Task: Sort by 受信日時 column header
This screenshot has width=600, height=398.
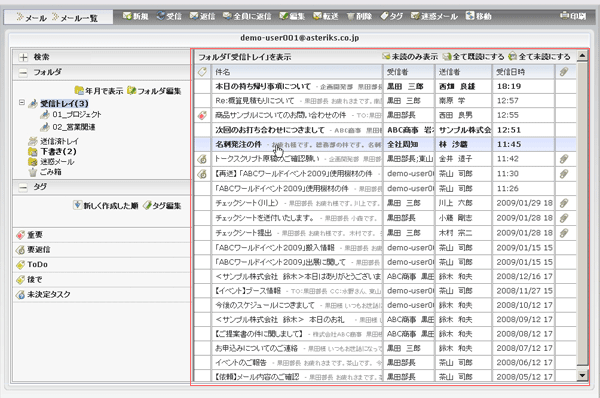Action: click(x=523, y=72)
